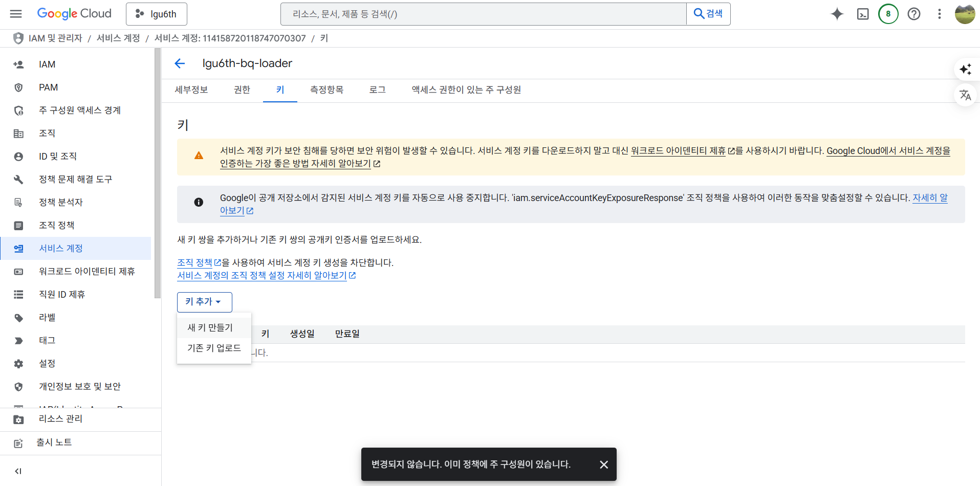Select the 키 tab
980x486 pixels.
[280, 90]
